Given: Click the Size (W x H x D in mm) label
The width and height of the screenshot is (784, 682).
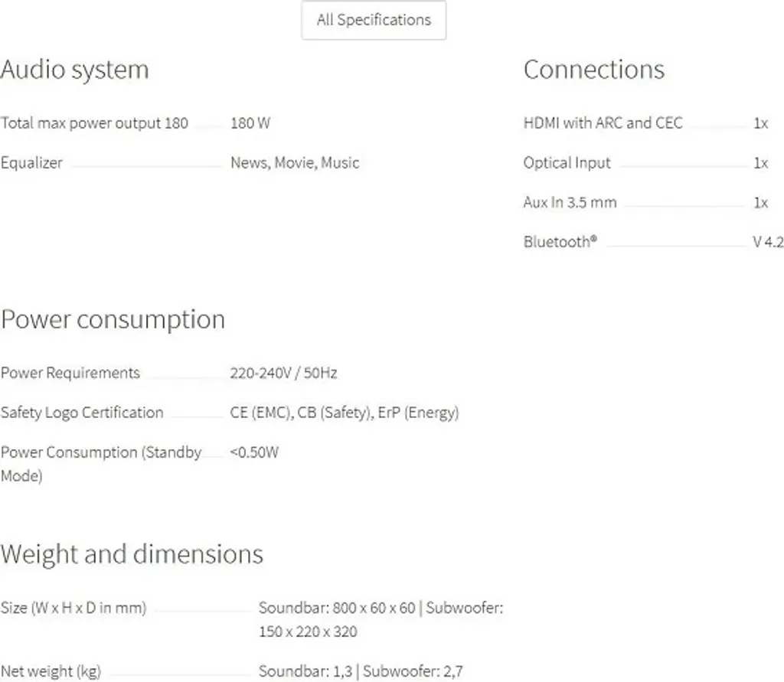Looking at the screenshot, I should tap(73, 609).
